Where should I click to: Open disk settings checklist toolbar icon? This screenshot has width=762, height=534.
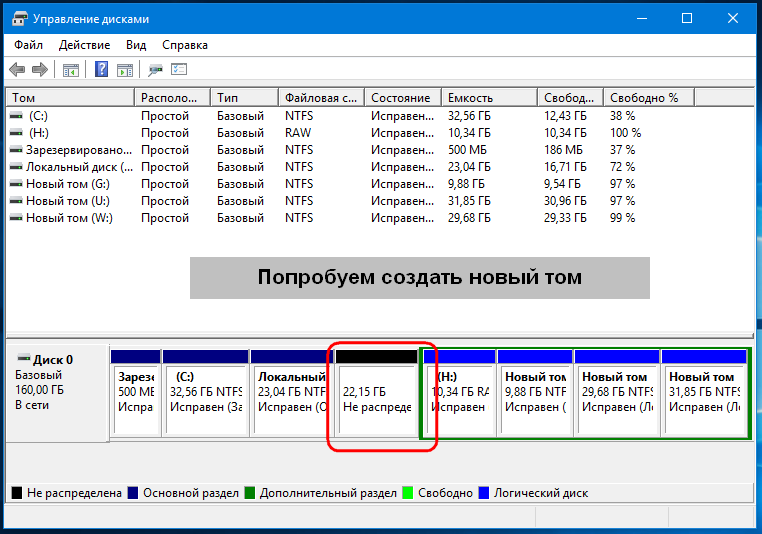[x=179, y=70]
